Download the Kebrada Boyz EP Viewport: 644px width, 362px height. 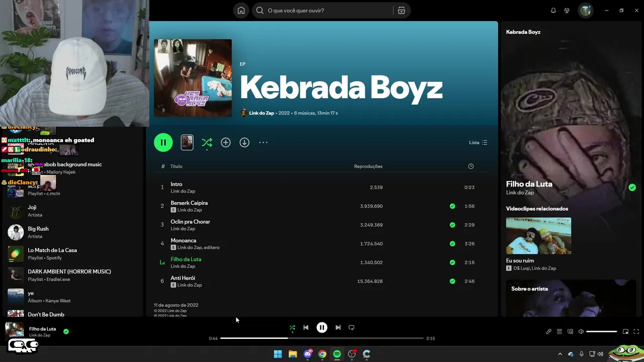click(245, 143)
